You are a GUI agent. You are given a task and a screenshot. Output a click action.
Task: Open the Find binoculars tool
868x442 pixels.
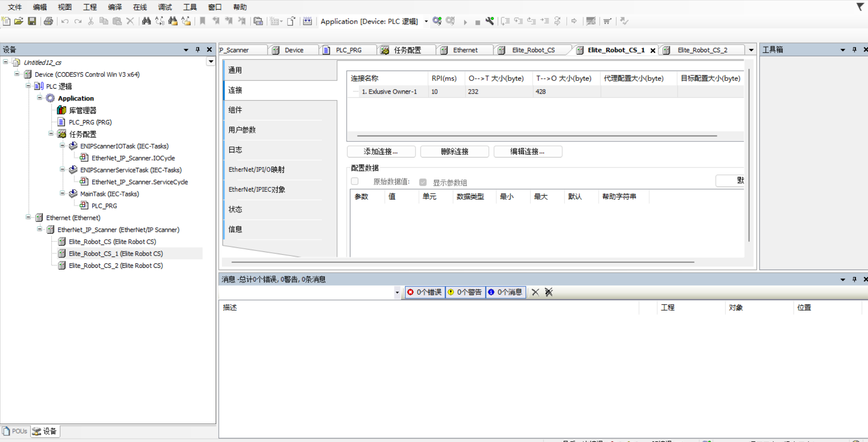click(x=146, y=21)
